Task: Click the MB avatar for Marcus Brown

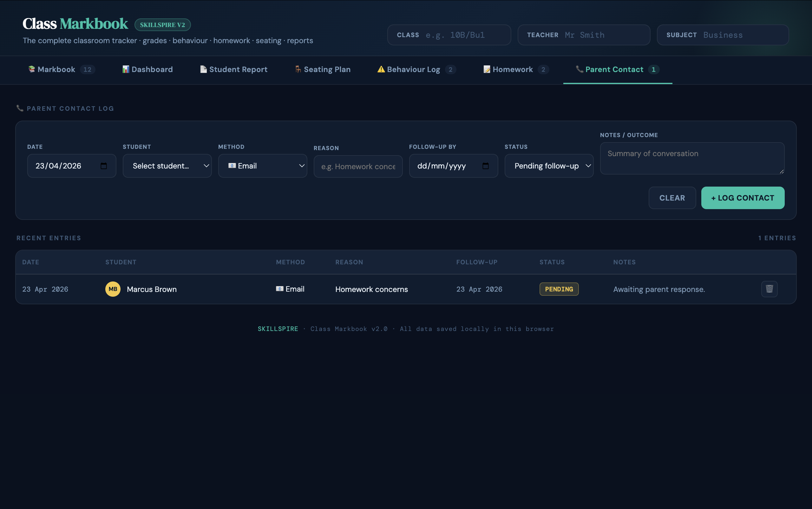Action: coord(113,289)
